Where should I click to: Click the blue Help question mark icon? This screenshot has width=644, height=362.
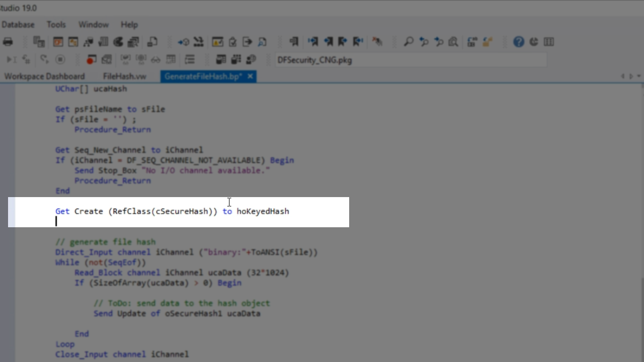519,42
